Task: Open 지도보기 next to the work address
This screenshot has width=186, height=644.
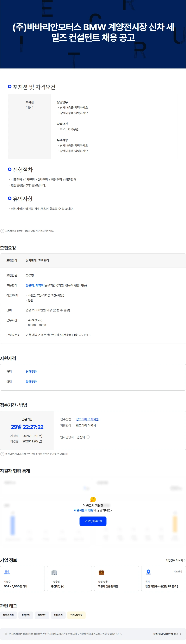Action: coord(83,335)
